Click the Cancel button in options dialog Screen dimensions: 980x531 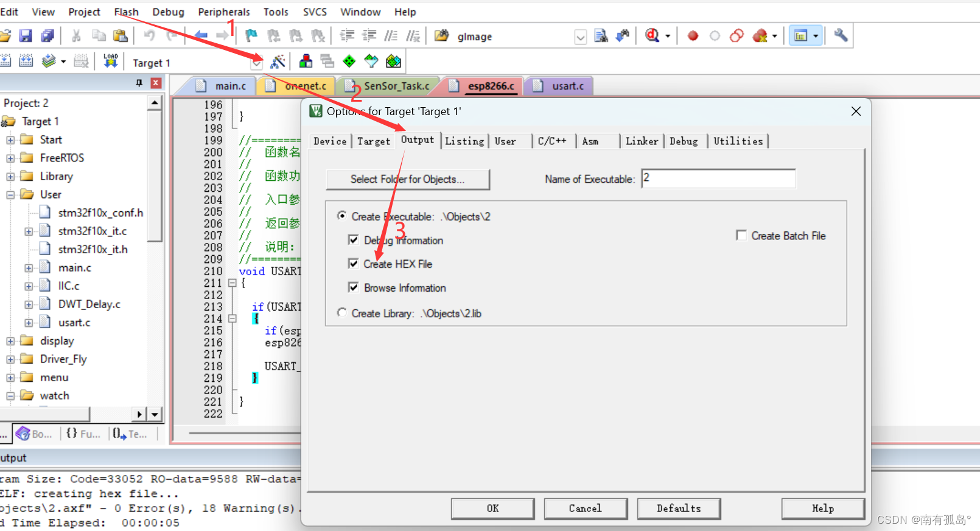pos(586,508)
